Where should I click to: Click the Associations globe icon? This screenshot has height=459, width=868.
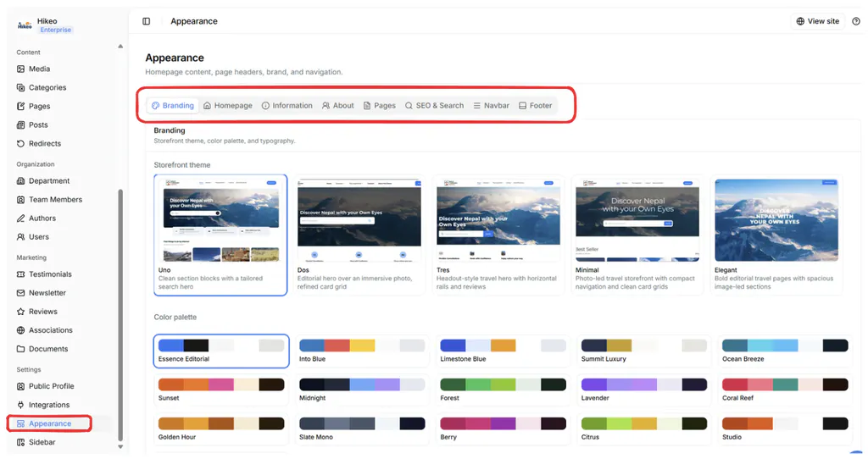[x=20, y=330]
